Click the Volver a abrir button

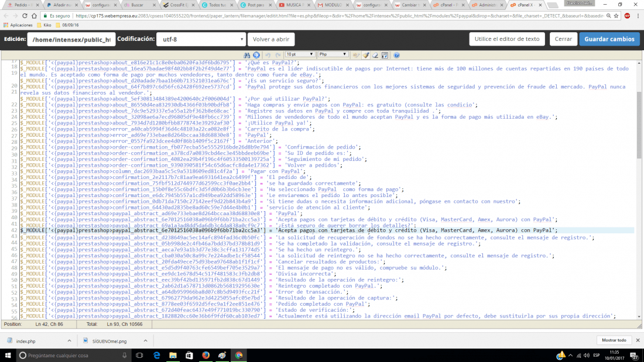(271, 39)
